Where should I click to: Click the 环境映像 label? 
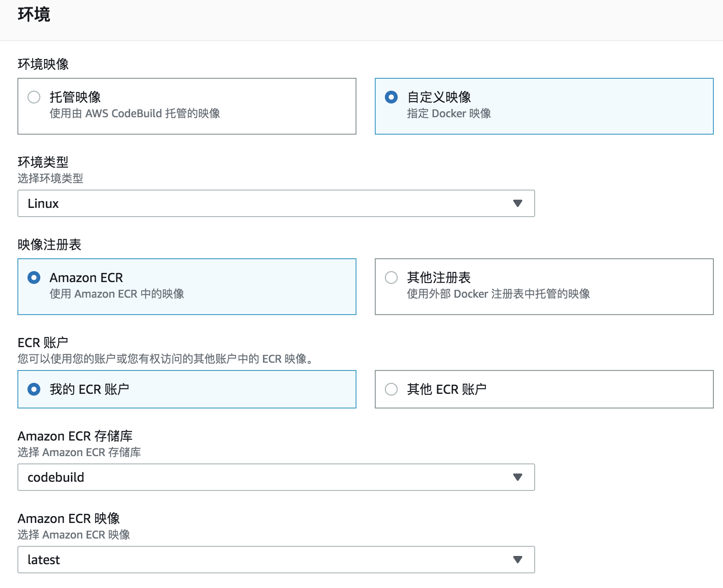43,64
